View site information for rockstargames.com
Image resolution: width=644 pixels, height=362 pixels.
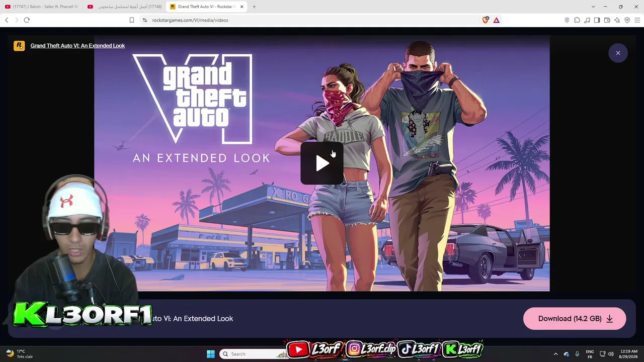145,20
